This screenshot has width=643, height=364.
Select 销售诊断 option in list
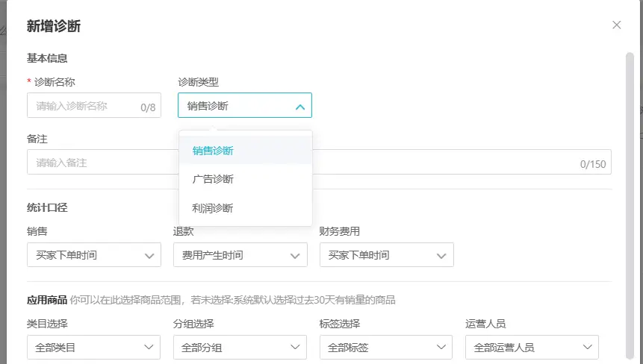tap(246, 151)
